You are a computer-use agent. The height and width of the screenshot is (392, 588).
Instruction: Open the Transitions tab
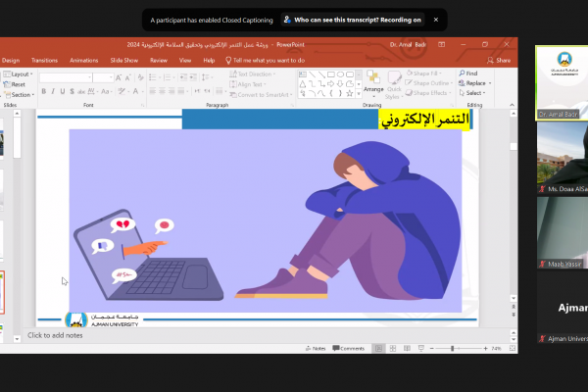pos(45,61)
